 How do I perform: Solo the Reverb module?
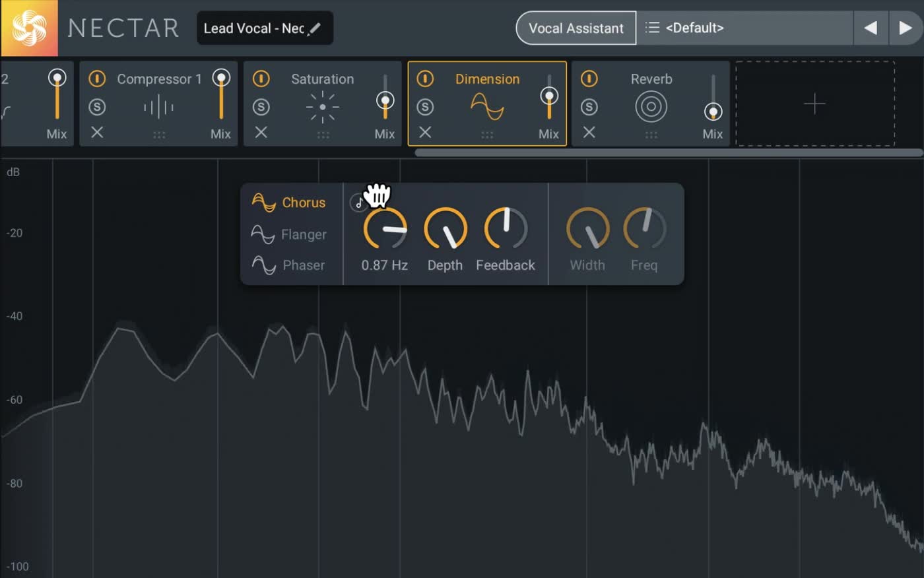(x=589, y=107)
